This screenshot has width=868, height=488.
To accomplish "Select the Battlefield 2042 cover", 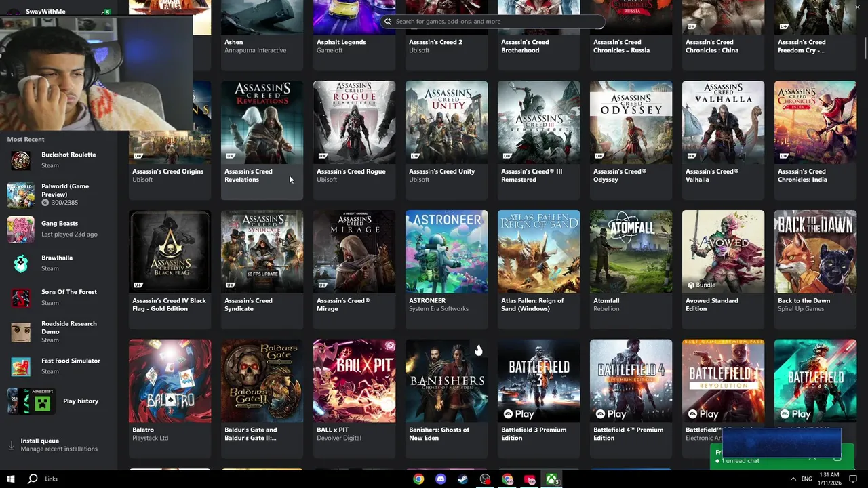I will tap(815, 381).
